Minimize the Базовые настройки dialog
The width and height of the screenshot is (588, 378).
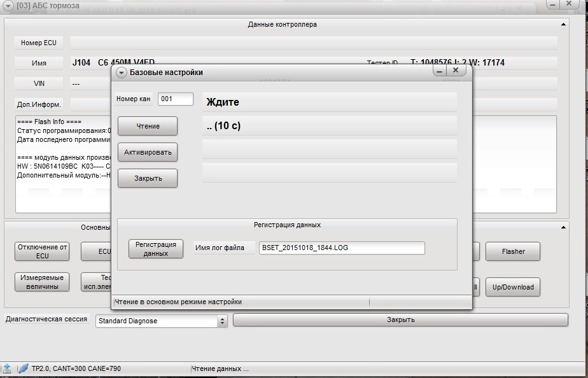pyautogui.click(x=440, y=71)
